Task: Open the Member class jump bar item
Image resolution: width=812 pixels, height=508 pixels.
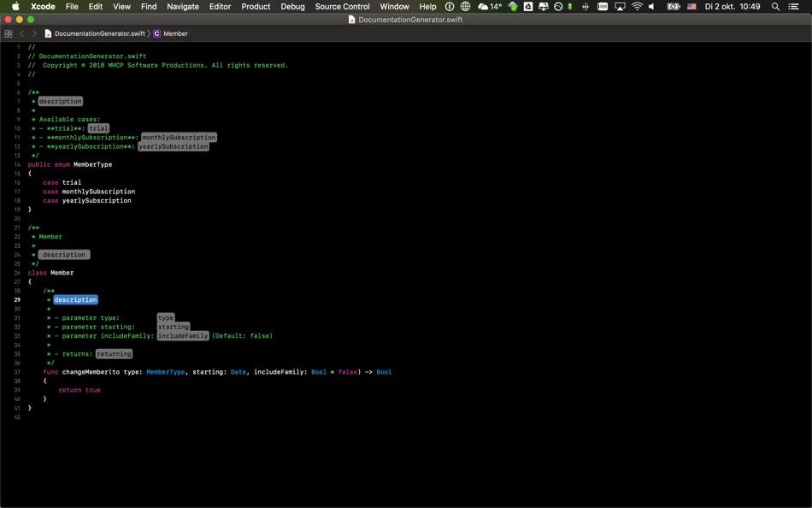Action: click(x=170, y=33)
